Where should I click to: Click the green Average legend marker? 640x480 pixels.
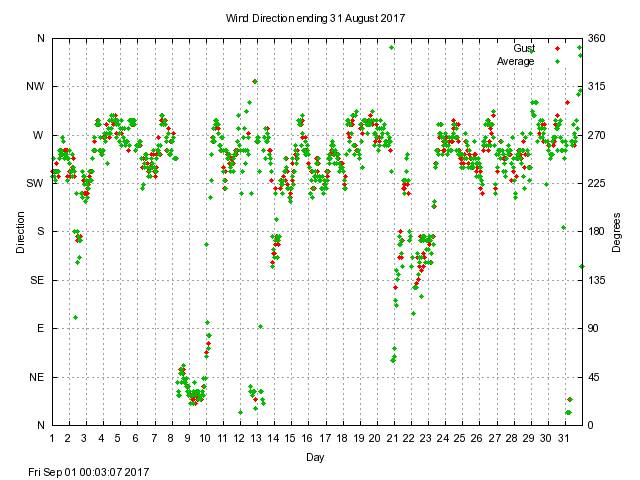(558, 62)
